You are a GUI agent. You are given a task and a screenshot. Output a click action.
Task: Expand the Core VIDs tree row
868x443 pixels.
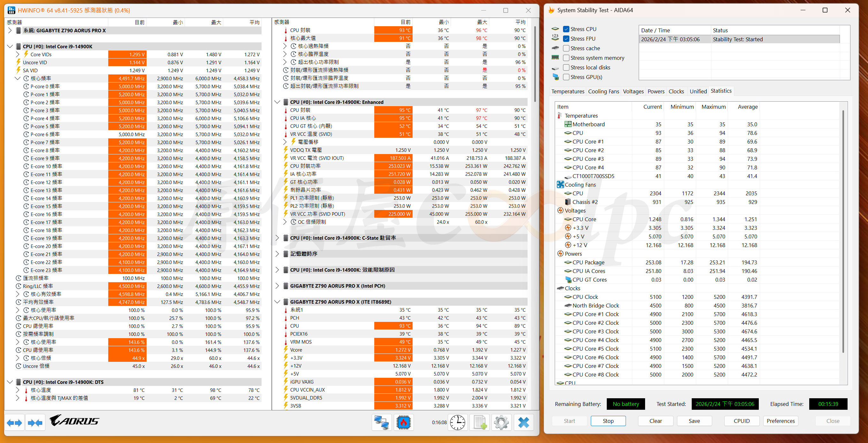pyautogui.click(x=18, y=54)
